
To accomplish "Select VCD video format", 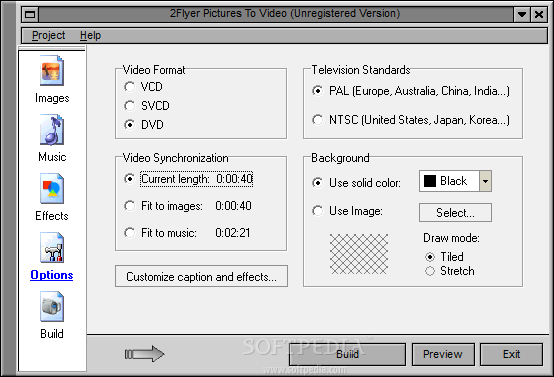I will pyautogui.click(x=143, y=87).
